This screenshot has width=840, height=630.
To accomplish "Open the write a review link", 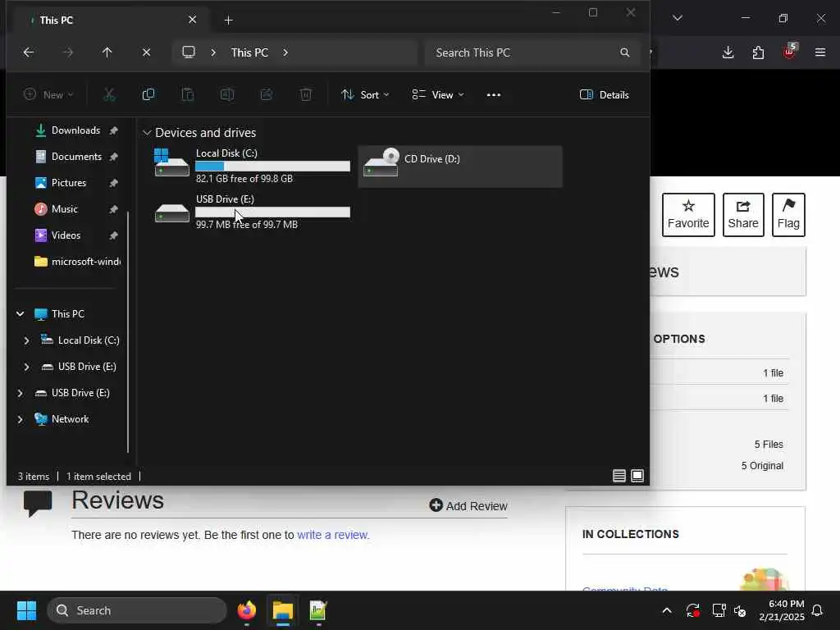I will tap(333, 535).
